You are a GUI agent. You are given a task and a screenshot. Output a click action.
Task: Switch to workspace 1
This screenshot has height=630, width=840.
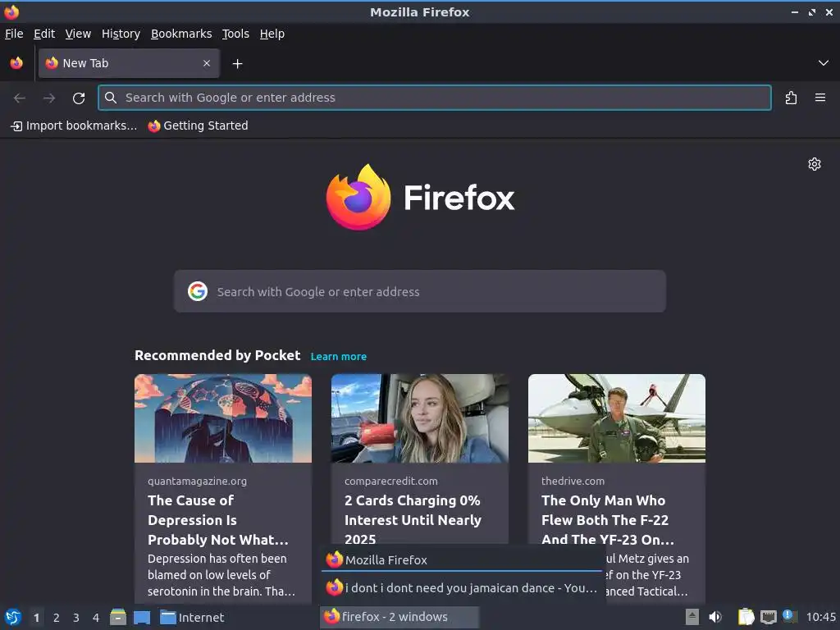[36, 618]
